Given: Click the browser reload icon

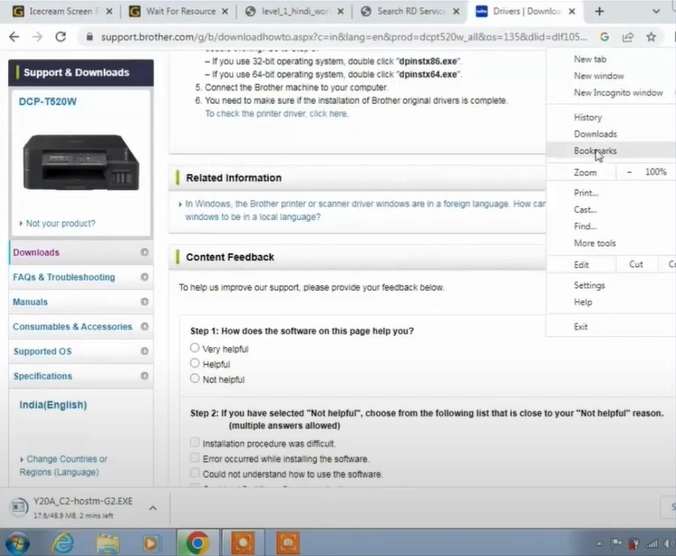Looking at the screenshot, I should click(x=60, y=36).
